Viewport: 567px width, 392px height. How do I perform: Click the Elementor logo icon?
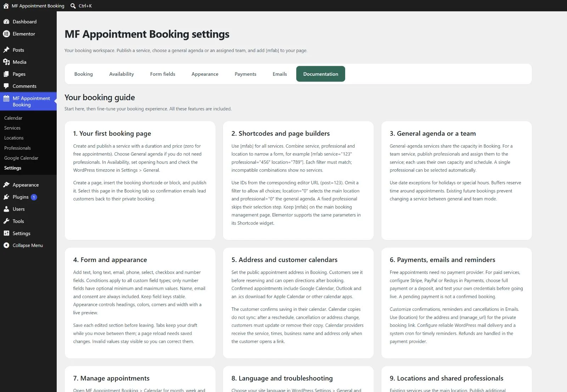point(6,34)
